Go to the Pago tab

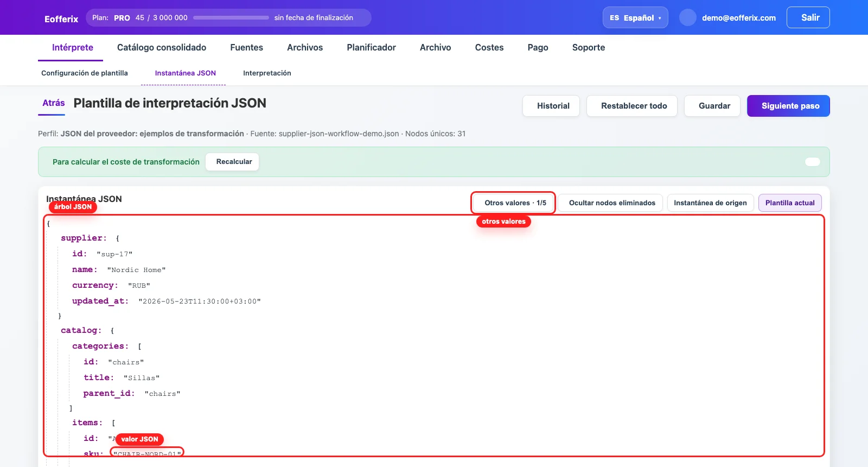click(538, 47)
